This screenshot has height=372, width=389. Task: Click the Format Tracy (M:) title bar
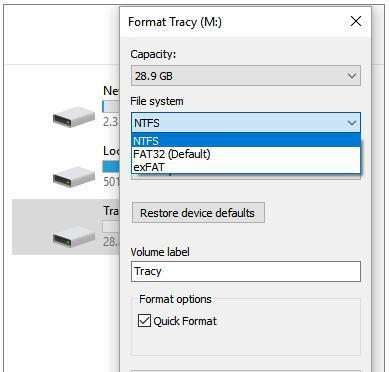233,22
